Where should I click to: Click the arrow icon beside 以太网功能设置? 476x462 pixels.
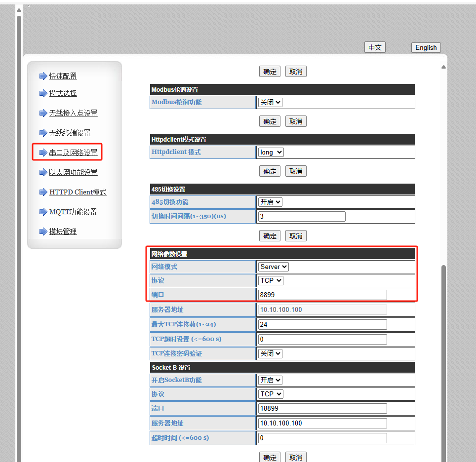point(43,172)
